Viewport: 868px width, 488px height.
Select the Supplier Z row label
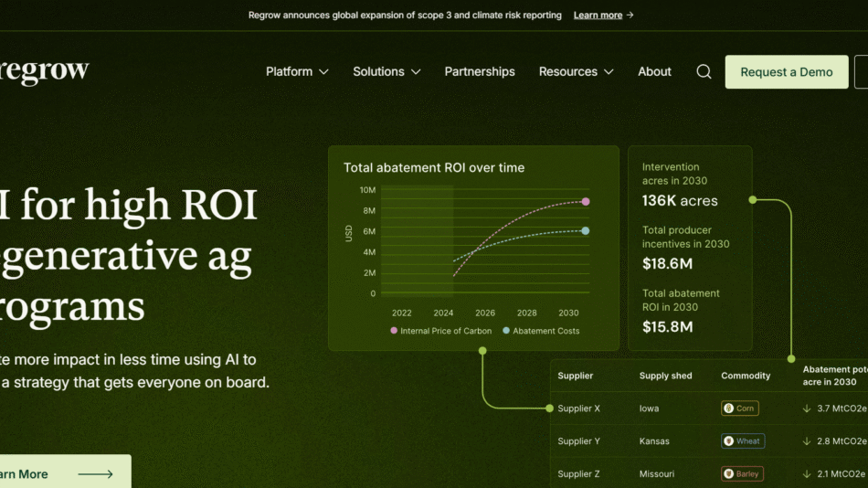(x=578, y=473)
